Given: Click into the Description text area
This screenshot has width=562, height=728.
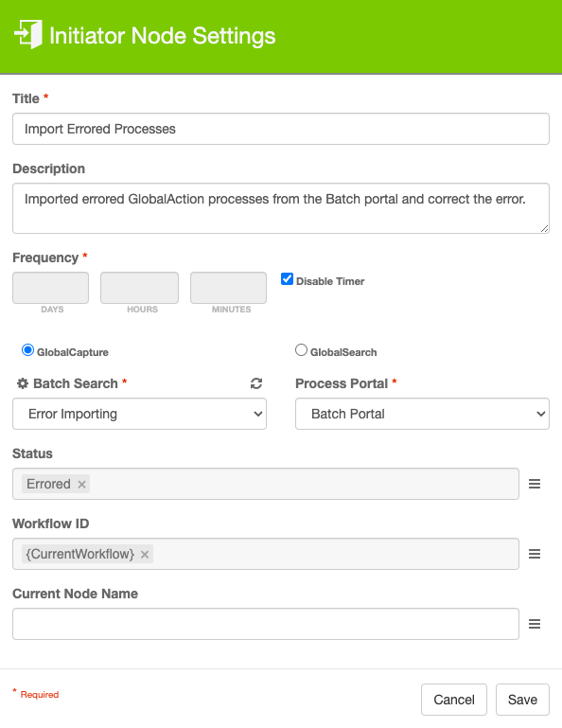Looking at the screenshot, I should [x=281, y=208].
